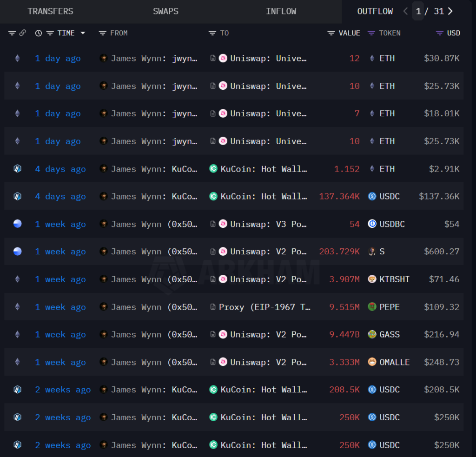Screen dimensions: 476x457
Task: Switch to the TRANSFERS tab
Action: 50,11
